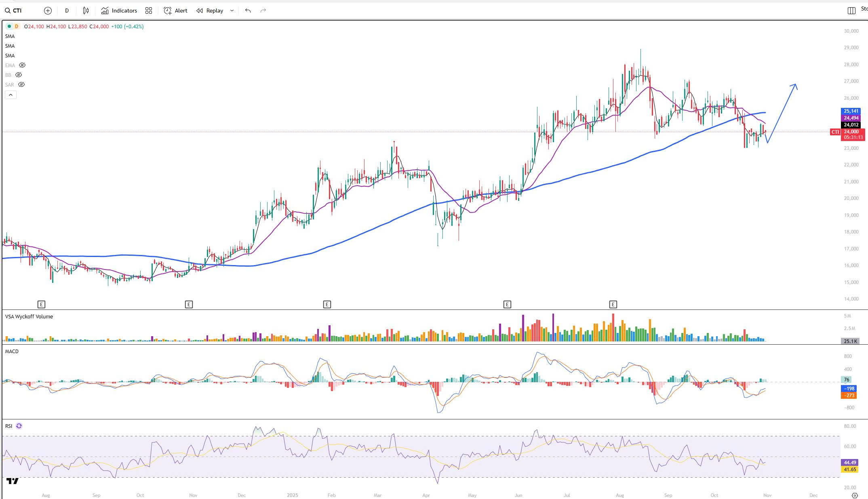Open the indicator templates grid icon
The height and width of the screenshot is (499, 868).
point(149,11)
